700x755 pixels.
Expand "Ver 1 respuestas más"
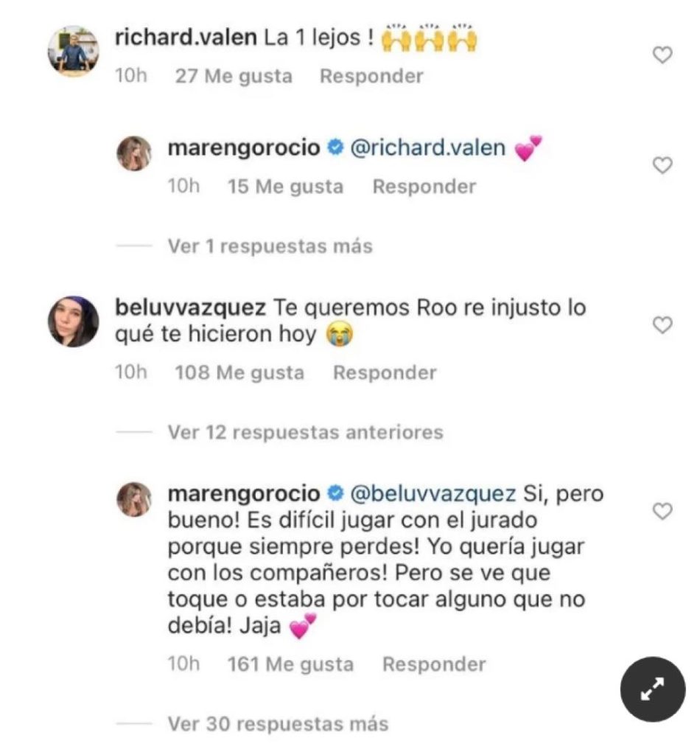pos(270,246)
